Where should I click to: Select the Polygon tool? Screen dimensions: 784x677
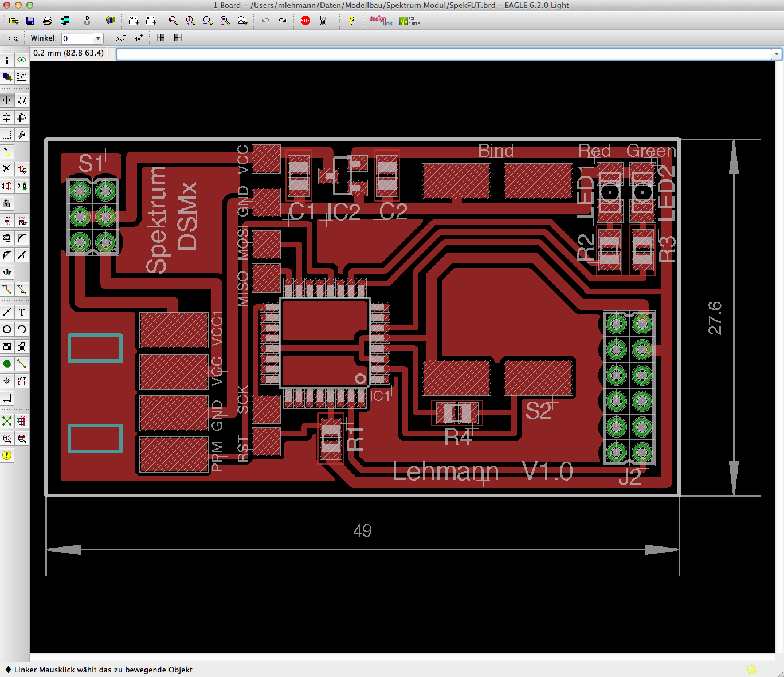pos(22,347)
